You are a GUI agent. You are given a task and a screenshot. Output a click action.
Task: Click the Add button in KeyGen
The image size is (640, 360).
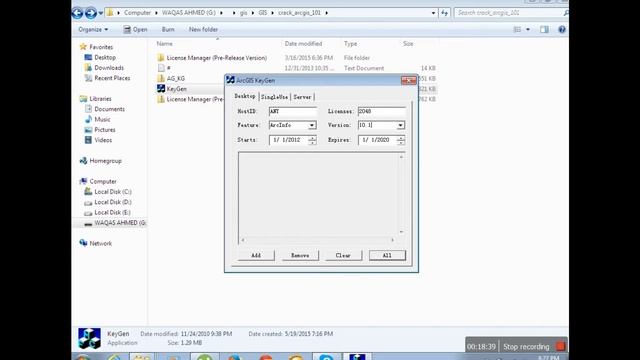(256, 256)
